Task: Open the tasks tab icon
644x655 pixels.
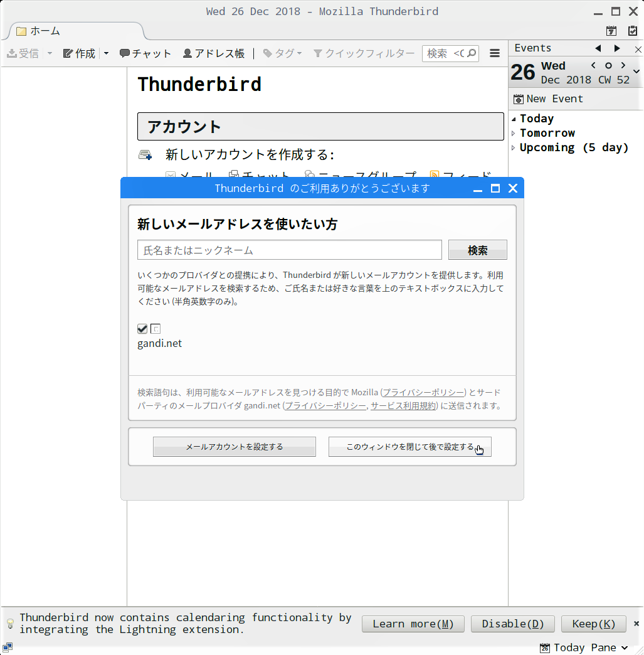Action: pos(633,31)
